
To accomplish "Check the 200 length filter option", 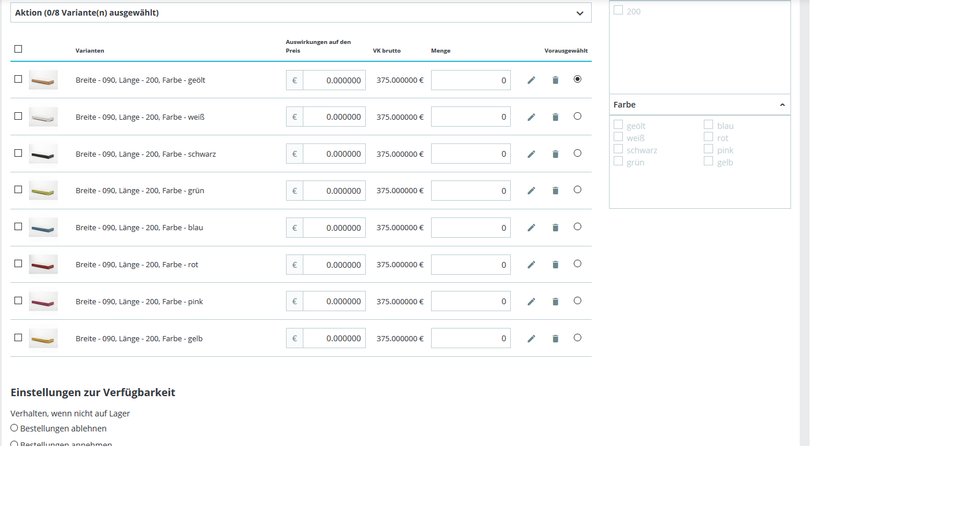I will coord(618,10).
